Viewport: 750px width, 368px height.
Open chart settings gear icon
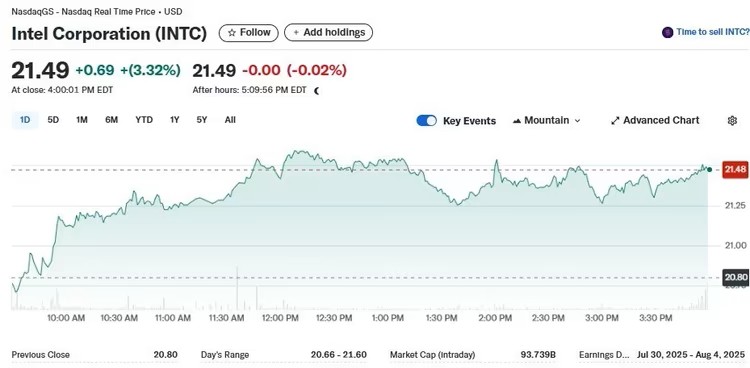pos(732,121)
